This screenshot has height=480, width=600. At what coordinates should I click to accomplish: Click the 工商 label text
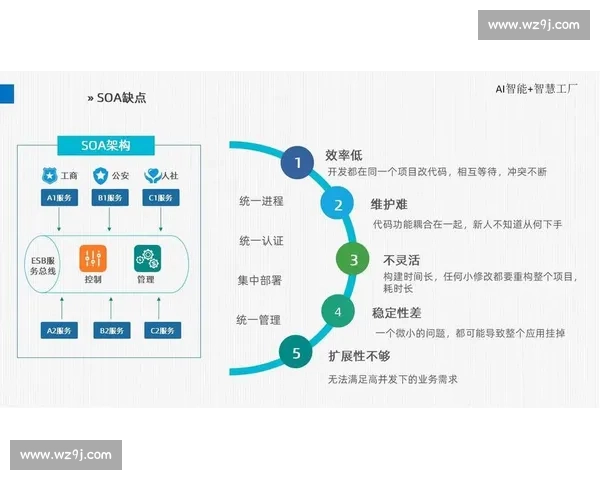click(x=69, y=176)
